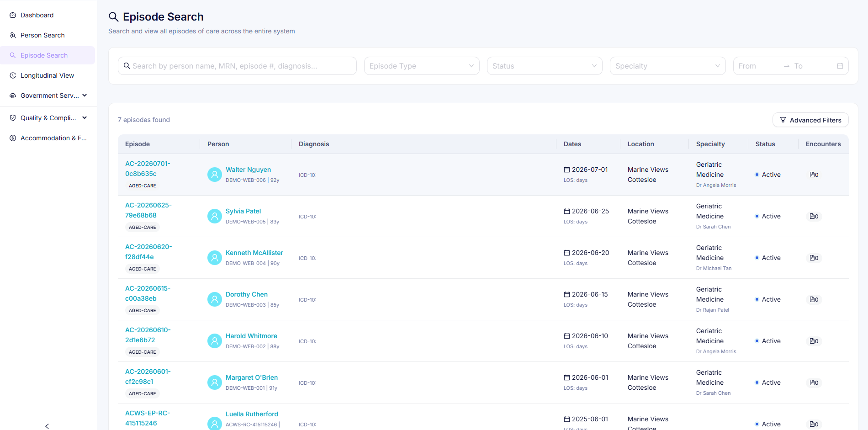Open Kenneth McAllister's person profile

coord(254,253)
